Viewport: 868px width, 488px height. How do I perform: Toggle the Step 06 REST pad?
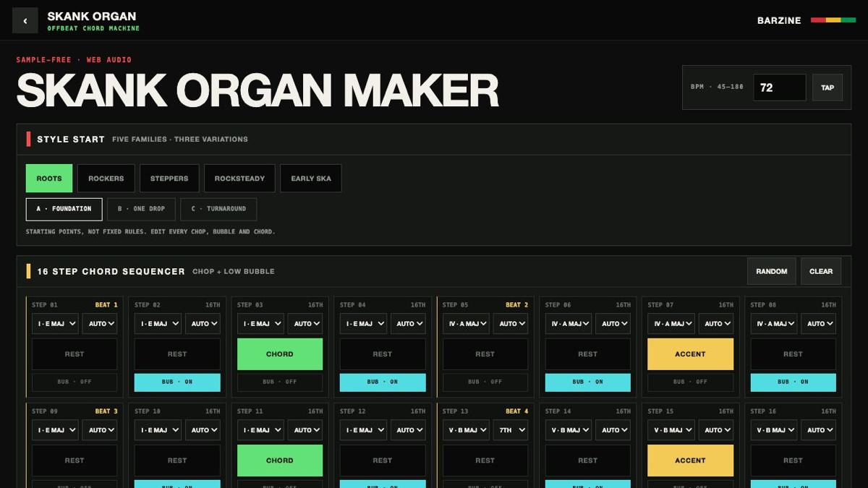[588, 354]
